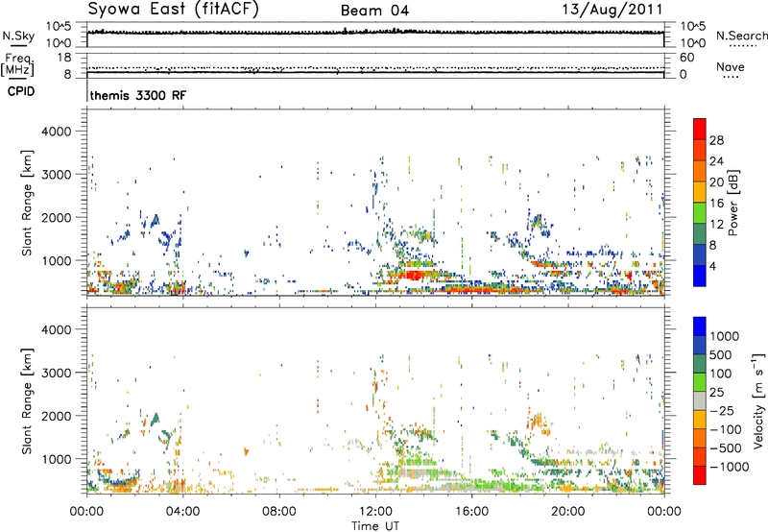Click the "08:00" time tick label
This screenshot has height=532, width=768.
tap(278, 512)
